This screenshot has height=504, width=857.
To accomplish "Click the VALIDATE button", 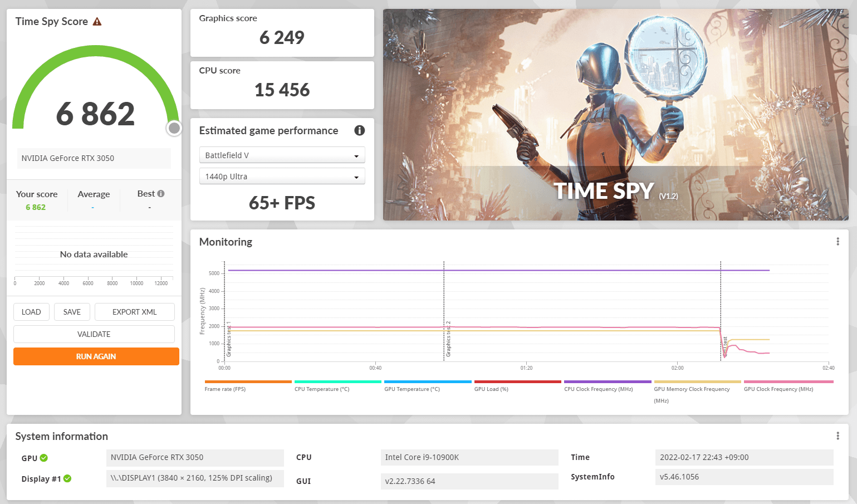I will pos(94,334).
